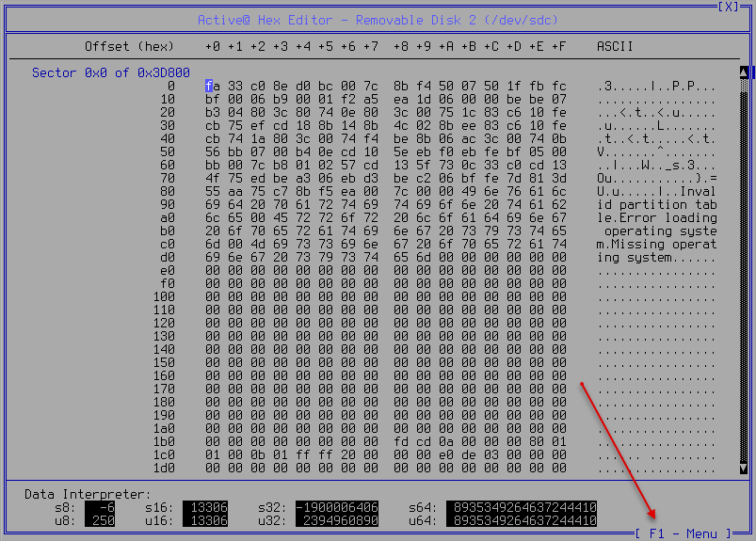756x541 pixels.
Task: Click the vertical scrollbar track
Action: [x=744, y=273]
